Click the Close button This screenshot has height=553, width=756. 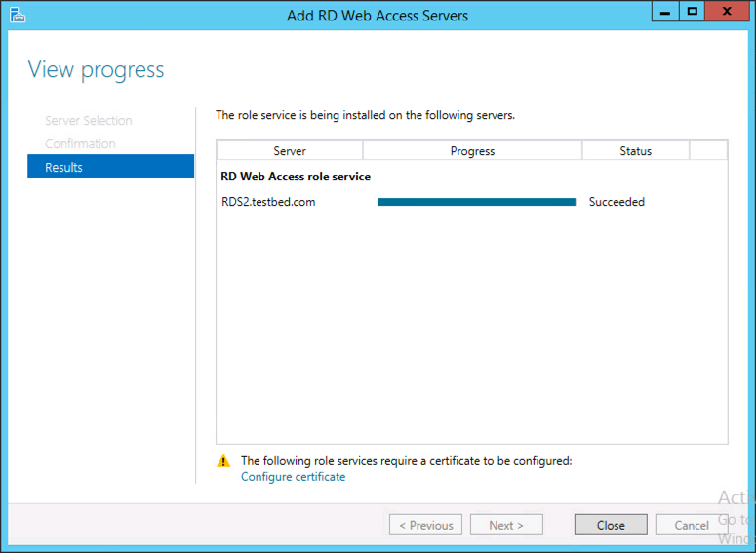tap(611, 525)
